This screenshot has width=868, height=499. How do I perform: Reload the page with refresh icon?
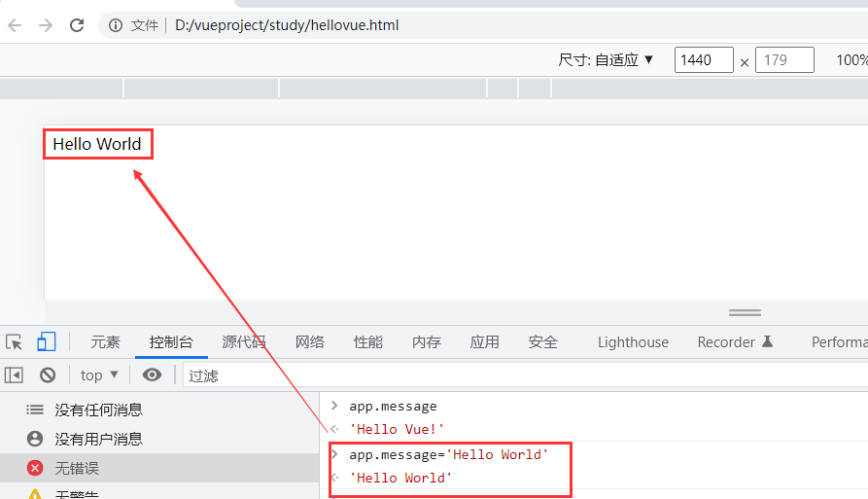pos(76,25)
